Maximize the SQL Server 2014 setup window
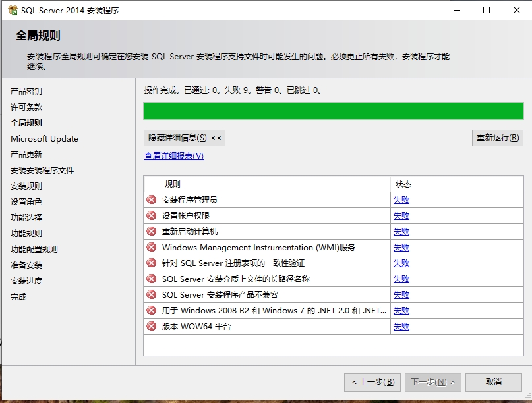 click(487, 10)
